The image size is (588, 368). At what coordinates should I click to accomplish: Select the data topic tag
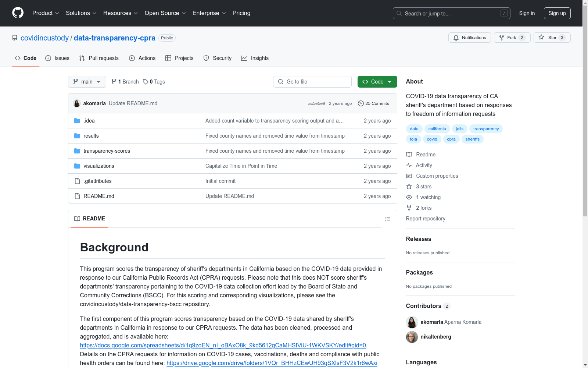pyautogui.click(x=414, y=129)
